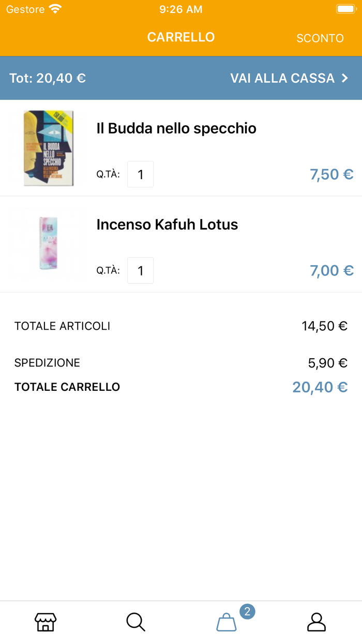Open the Il Budda nello specchio cover thumbnail
Screen dimensions: 362x644
[x=47, y=147]
